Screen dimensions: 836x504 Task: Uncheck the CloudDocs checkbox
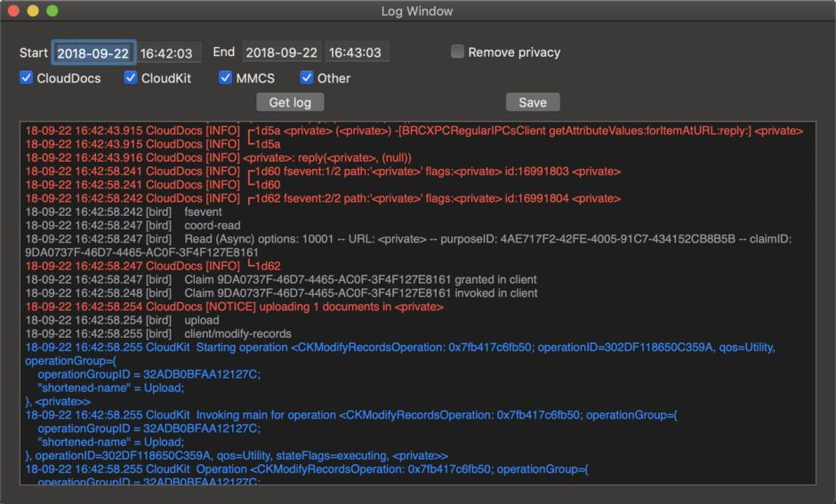tap(27, 78)
